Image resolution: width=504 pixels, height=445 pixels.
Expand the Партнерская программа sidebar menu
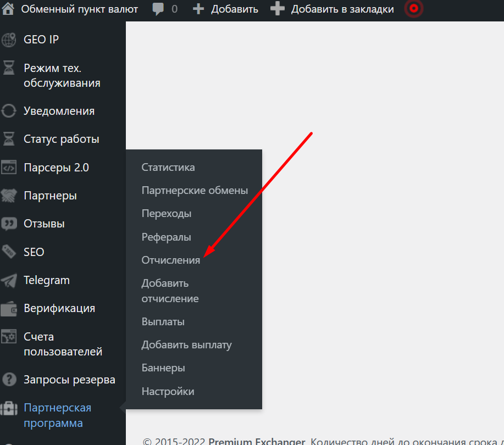(57, 415)
